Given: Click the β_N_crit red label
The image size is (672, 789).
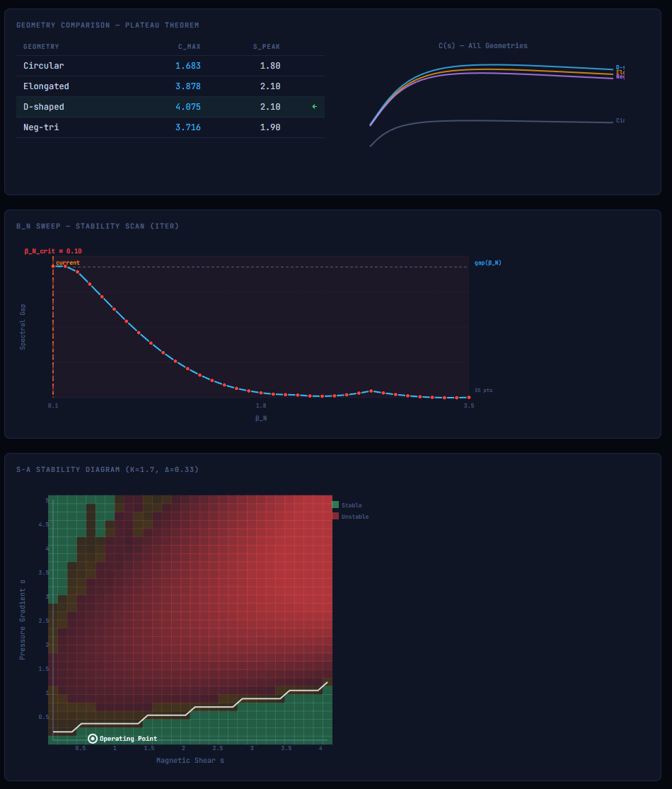Looking at the screenshot, I should pos(53,251).
